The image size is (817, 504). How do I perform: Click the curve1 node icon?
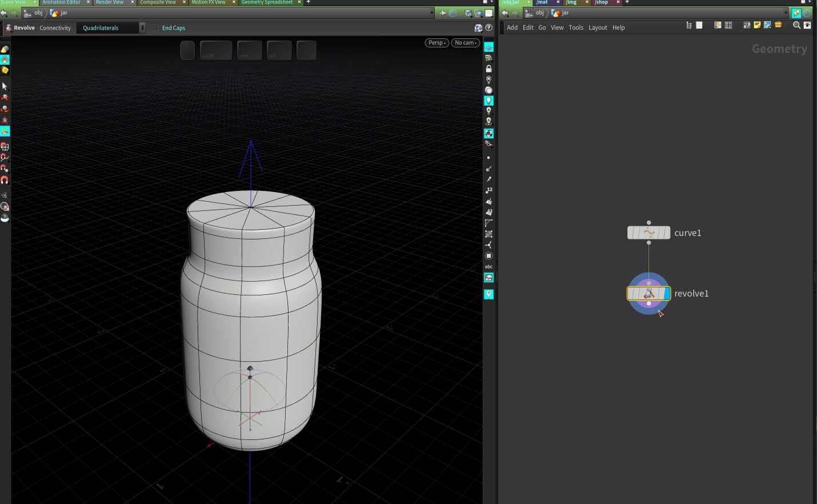pos(648,233)
